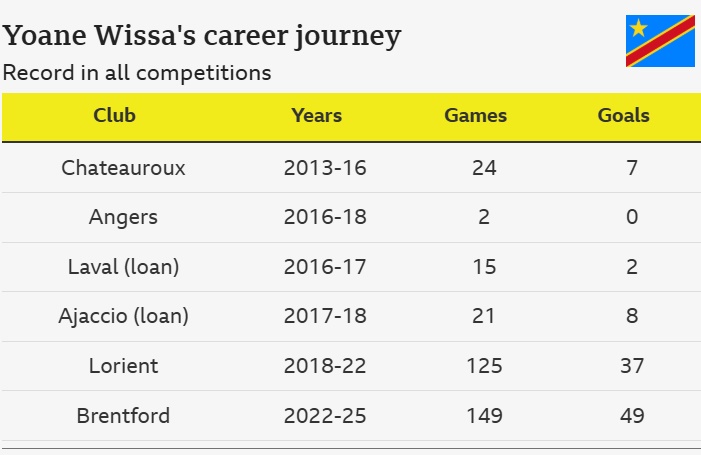The height and width of the screenshot is (455, 701).
Task: Click the Brentford club name
Action: pyautogui.click(x=123, y=416)
